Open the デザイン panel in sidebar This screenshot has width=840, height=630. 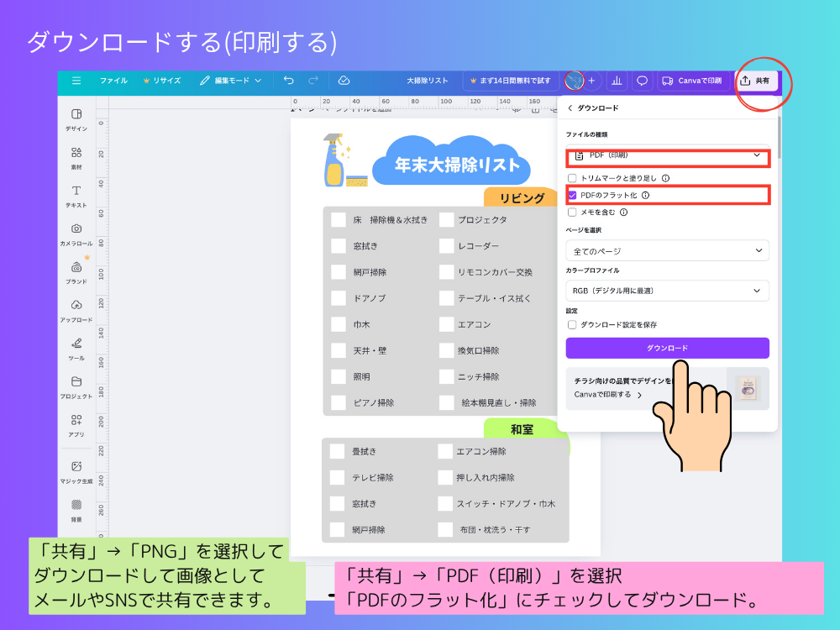pyautogui.click(x=76, y=118)
